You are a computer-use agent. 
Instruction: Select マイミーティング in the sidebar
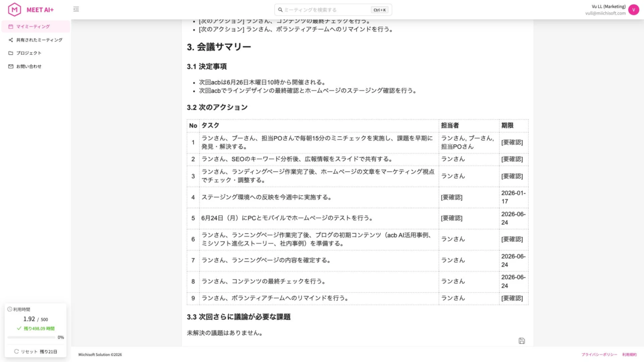[36, 26]
